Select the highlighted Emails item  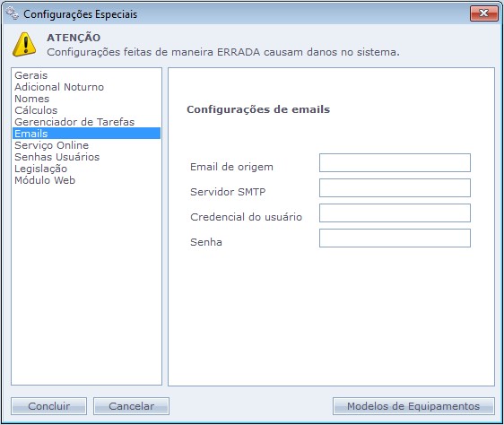point(86,134)
